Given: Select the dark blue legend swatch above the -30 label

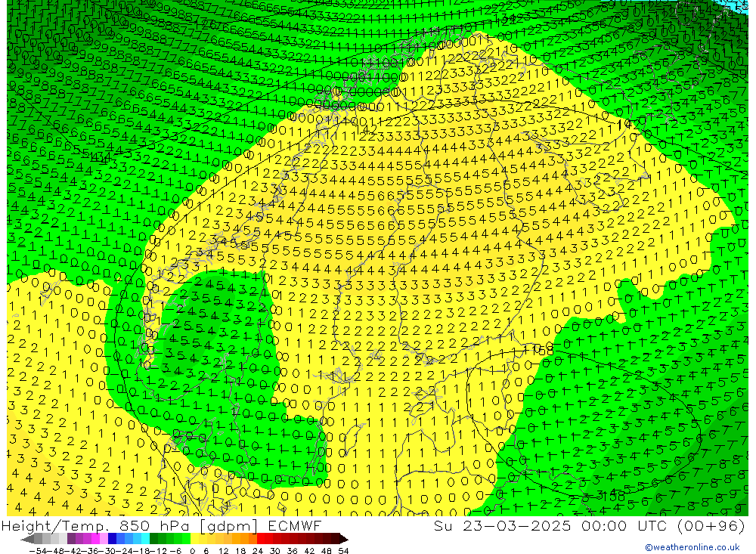Looking at the screenshot, I should click(x=112, y=539).
